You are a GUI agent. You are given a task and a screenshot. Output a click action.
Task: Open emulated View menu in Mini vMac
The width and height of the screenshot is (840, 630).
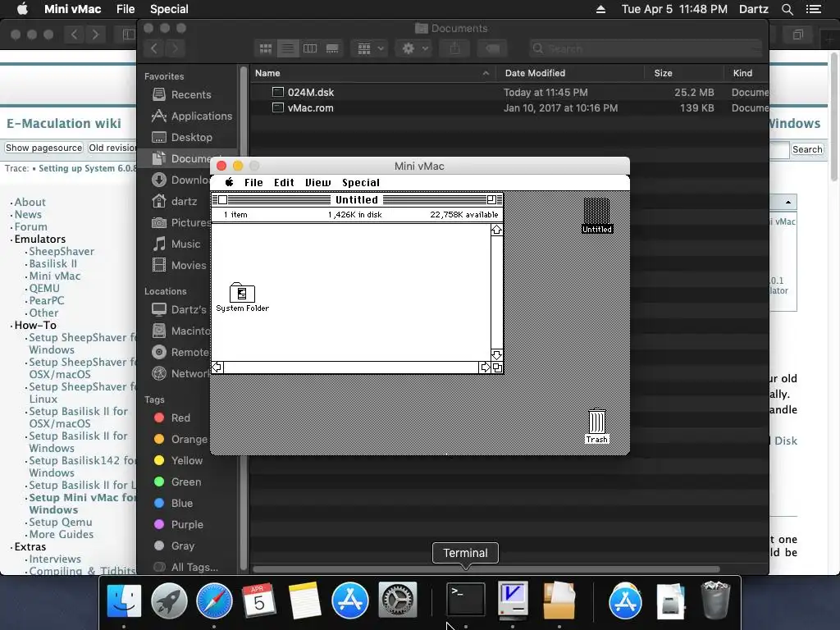point(317,183)
